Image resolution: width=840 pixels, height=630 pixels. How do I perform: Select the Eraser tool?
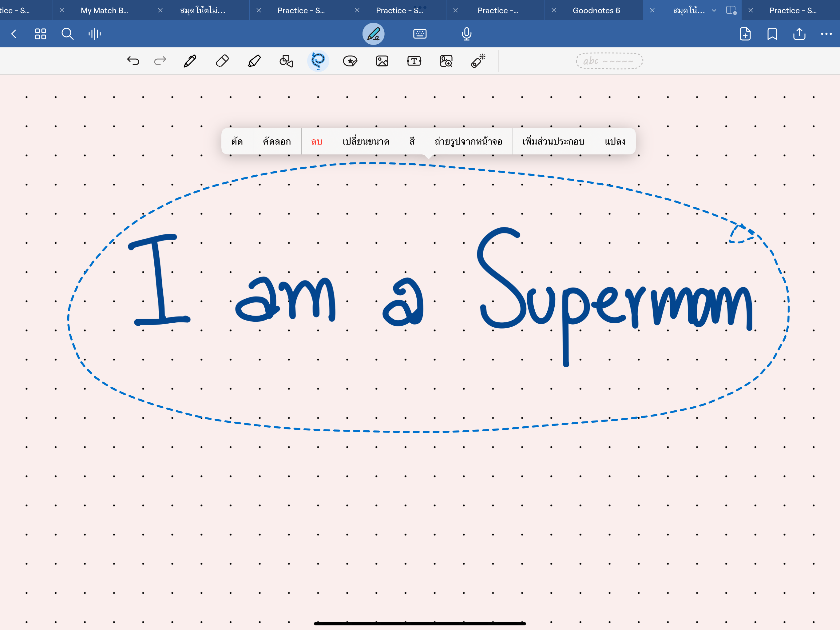222,61
